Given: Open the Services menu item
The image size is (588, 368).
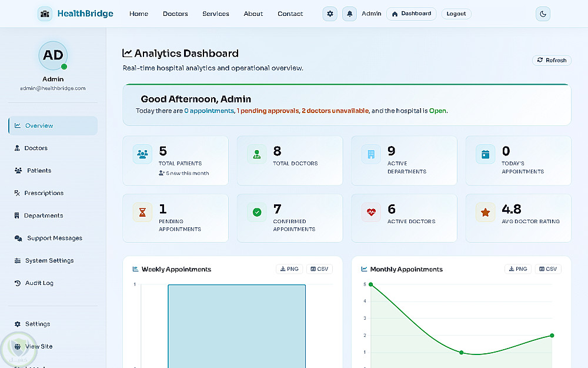Looking at the screenshot, I should 216,14.
